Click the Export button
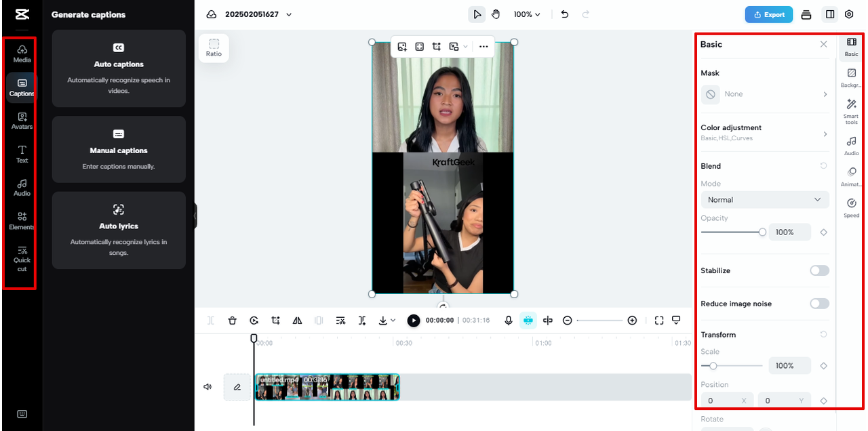Screen dimensions: 868x431 click(768, 14)
